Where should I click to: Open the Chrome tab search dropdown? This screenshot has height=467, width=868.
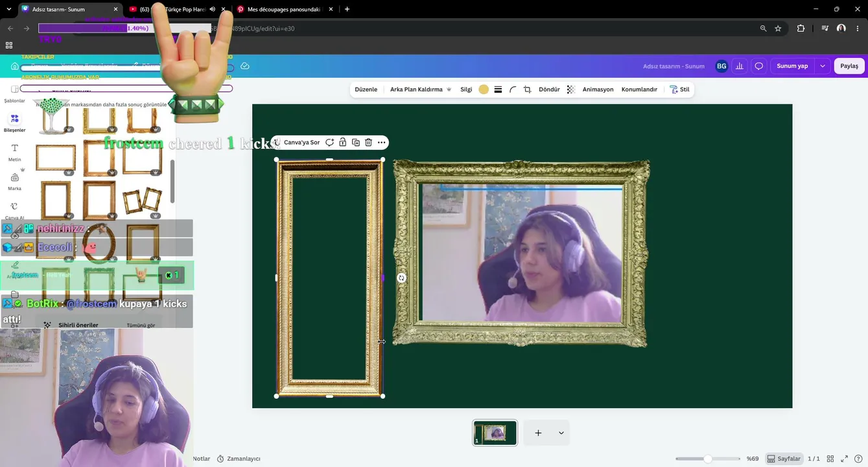(8, 9)
